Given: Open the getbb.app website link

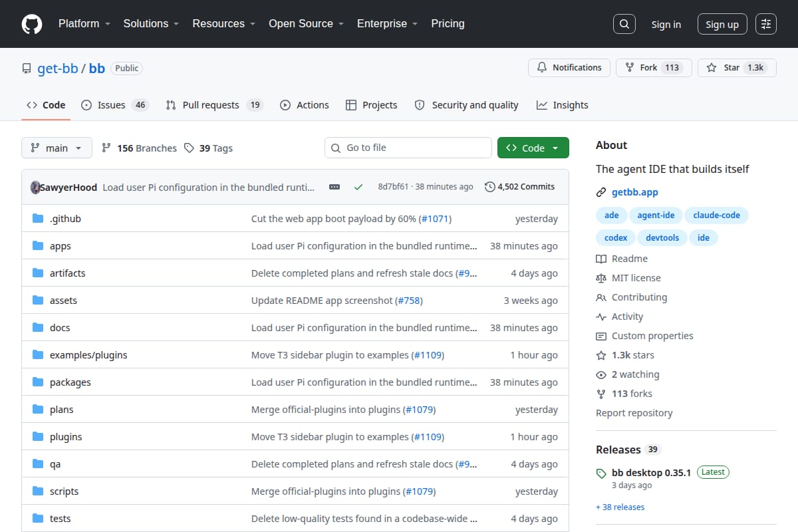Looking at the screenshot, I should click(x=635, y=192).
